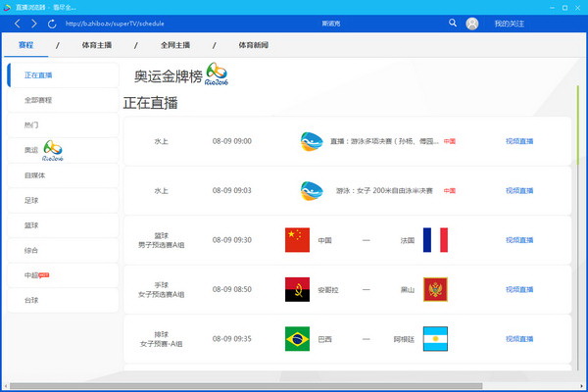This screenshot has width=588, height=392.
Task: Click the time 08-09 09:30
Action: (x=231, y=240)
